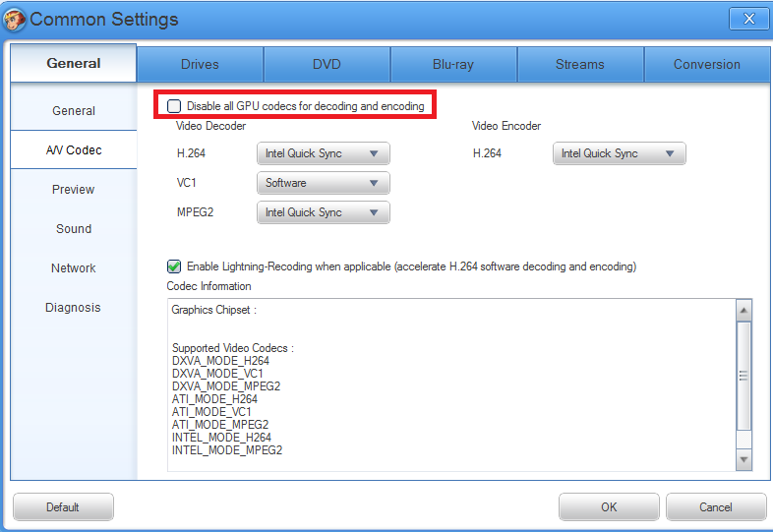This screenshot has width=773, height=532.
Task: Click the codec info scroll up arrow
Action: 743,310
